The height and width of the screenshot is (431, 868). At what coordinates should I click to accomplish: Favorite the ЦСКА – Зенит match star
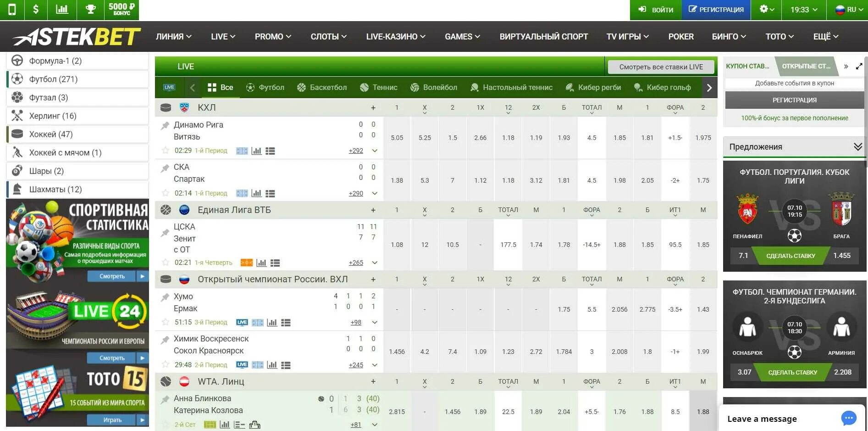tap(166, 263)
